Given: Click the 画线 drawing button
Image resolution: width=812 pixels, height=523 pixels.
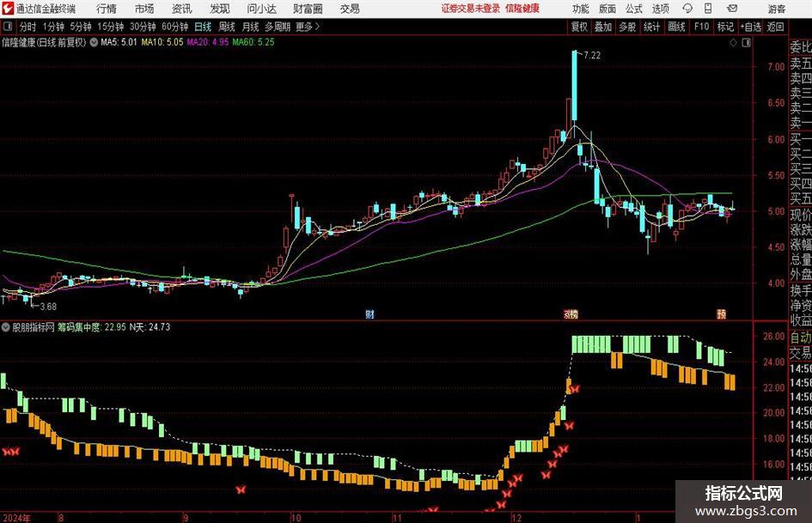Looking at the screenshot, I should click(676, 27).
